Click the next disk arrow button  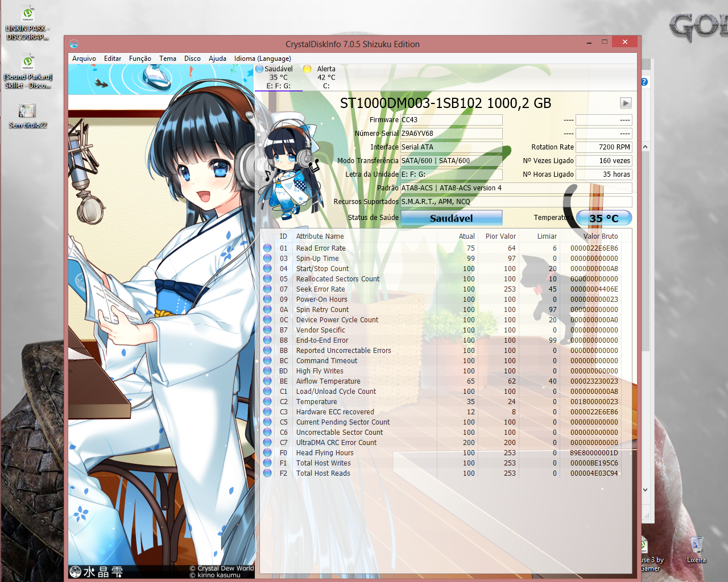(x=626, y=103)
